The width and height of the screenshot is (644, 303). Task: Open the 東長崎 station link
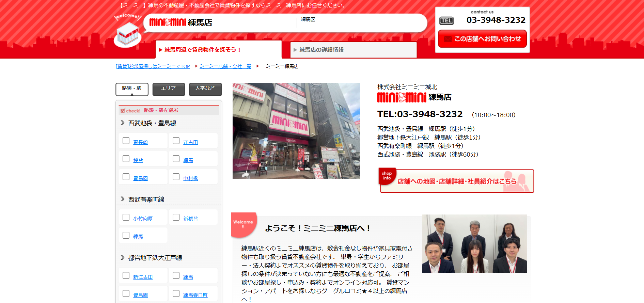[140, 142]
